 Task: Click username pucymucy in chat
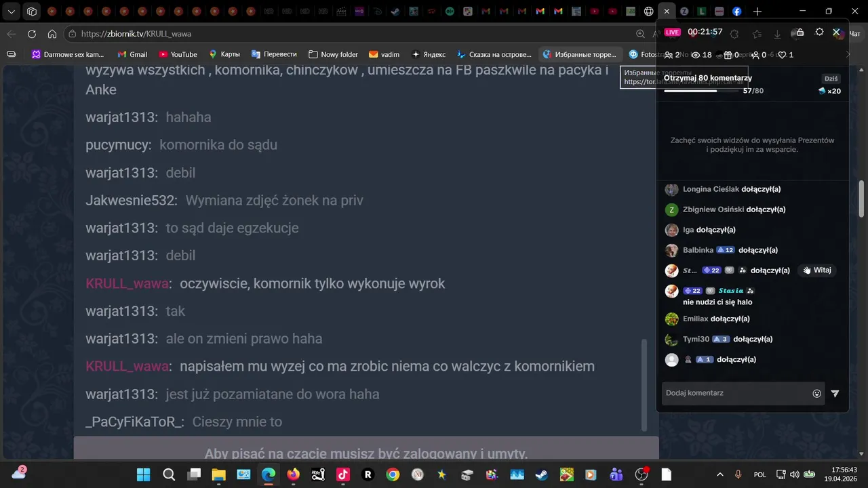click(x=118, y=145)
